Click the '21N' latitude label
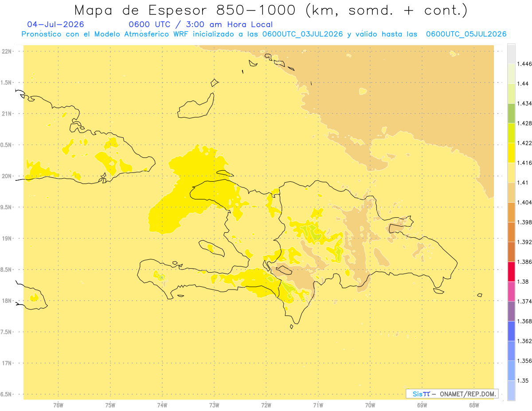The width and height of the screenshot is (532, 411). pyautogui.click(x=7, y=114)
